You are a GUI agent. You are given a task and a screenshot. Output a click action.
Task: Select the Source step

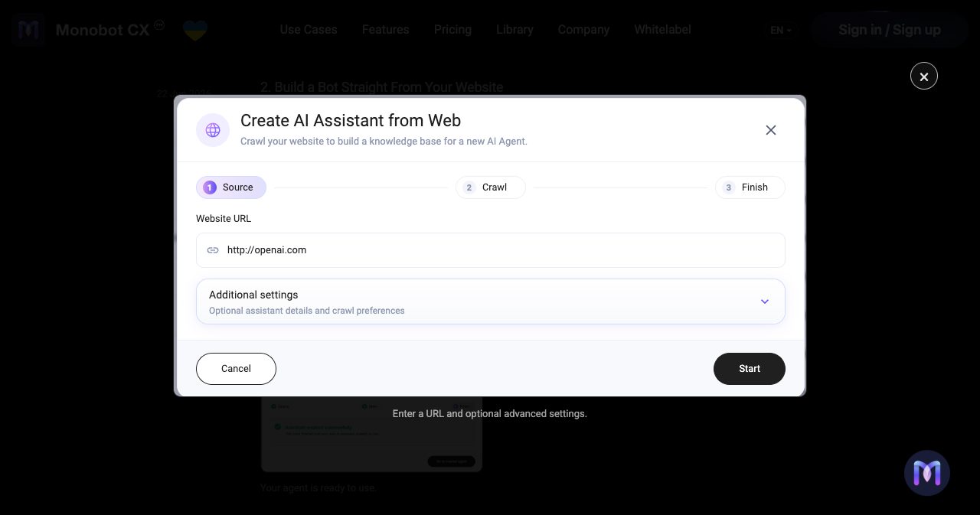[x=231, y=187]
